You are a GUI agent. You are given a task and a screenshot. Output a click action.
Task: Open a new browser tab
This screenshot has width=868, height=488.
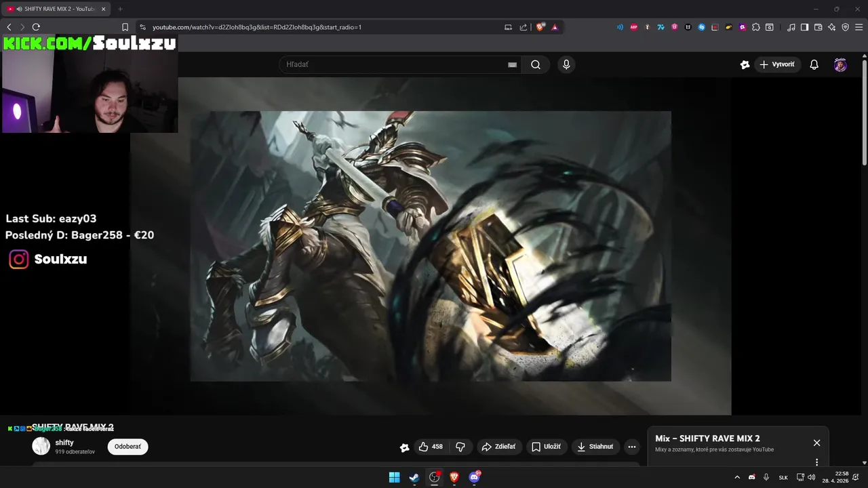coord(120,9)
